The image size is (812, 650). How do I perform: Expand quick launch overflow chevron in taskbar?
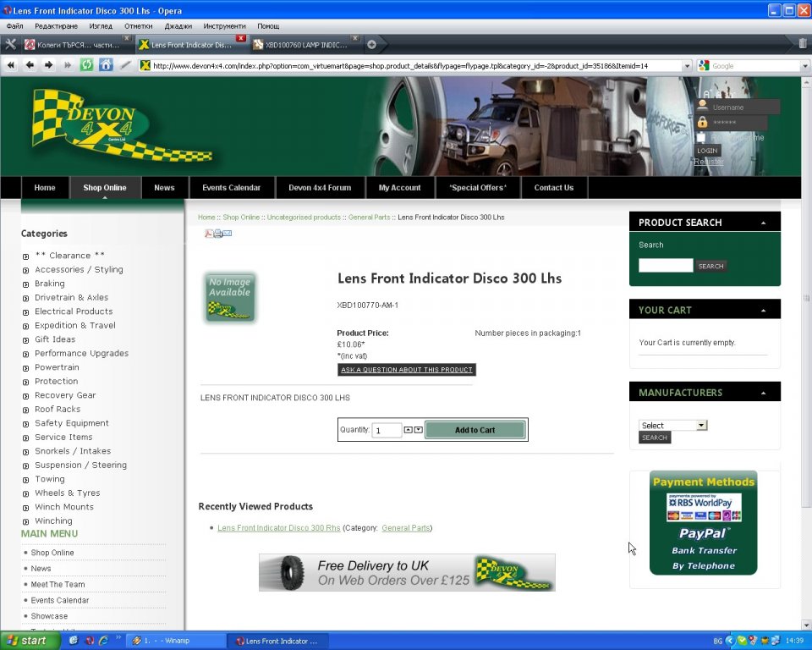[118, 638]
